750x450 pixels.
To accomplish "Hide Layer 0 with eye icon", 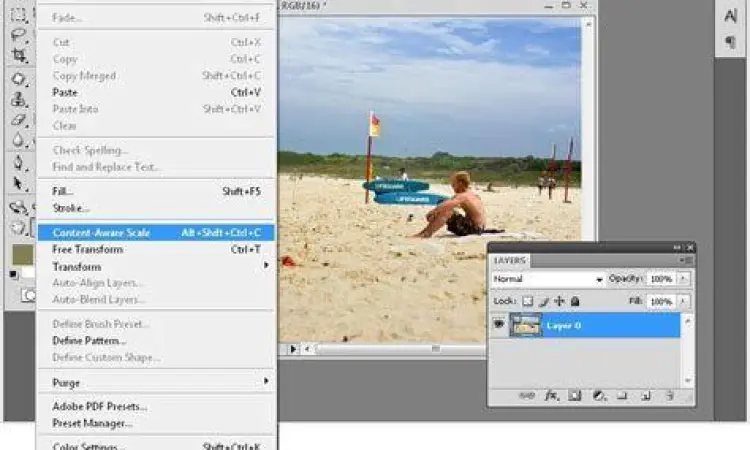I will click(499, 325).
